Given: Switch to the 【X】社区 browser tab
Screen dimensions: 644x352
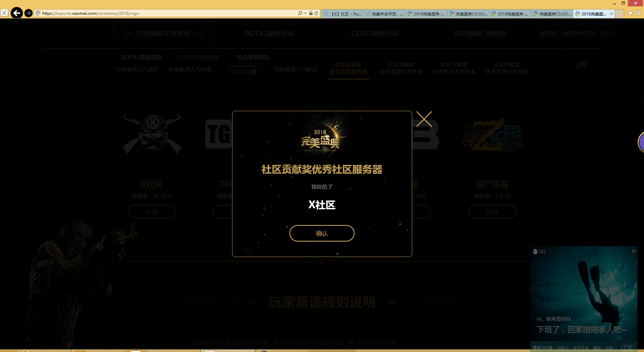Looking at the screenshot, I should [x=342, y=14].
